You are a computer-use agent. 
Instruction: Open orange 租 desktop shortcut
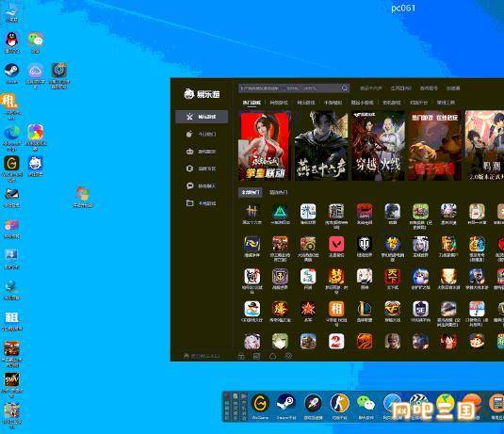10,106
